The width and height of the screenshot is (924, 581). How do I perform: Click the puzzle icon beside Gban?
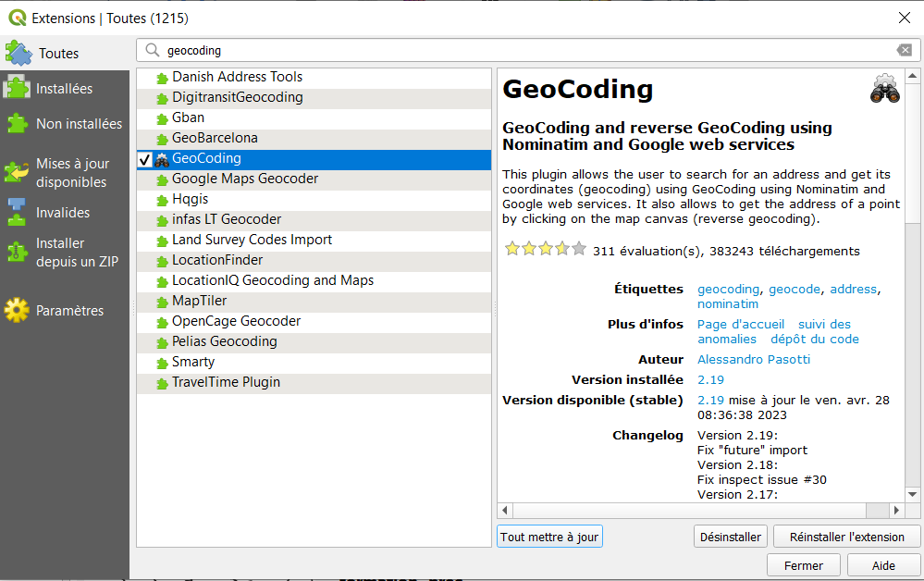point(162,119)
